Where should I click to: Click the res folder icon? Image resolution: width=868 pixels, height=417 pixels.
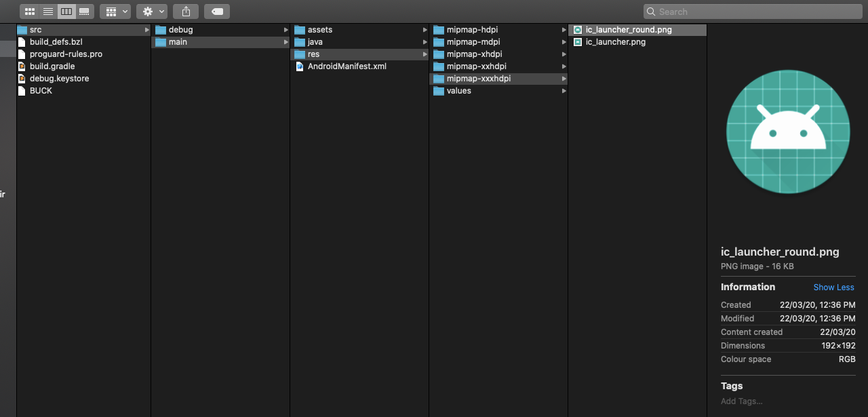point(300,54)
